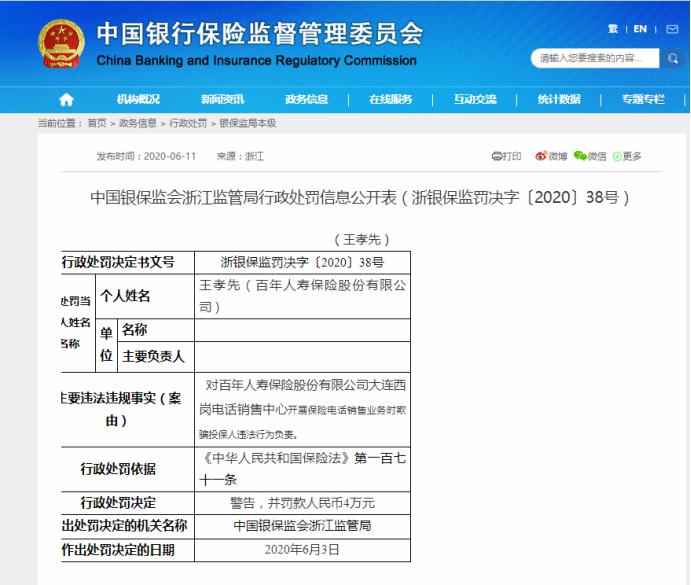Click the 名称 label cell
Screen dimensions: 691x585
[x=156, y=330]
